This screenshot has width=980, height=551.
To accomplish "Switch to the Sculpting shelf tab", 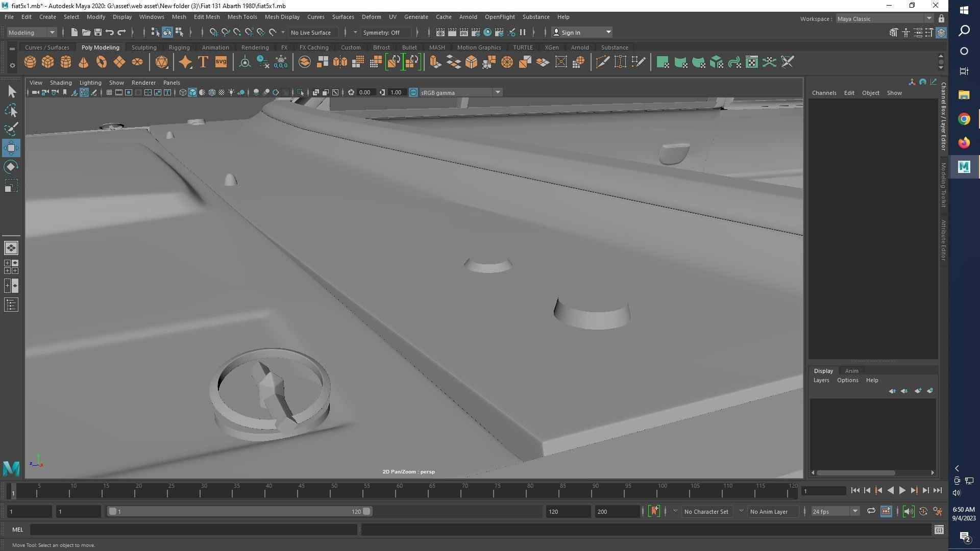I will click(x=144, y=47).
